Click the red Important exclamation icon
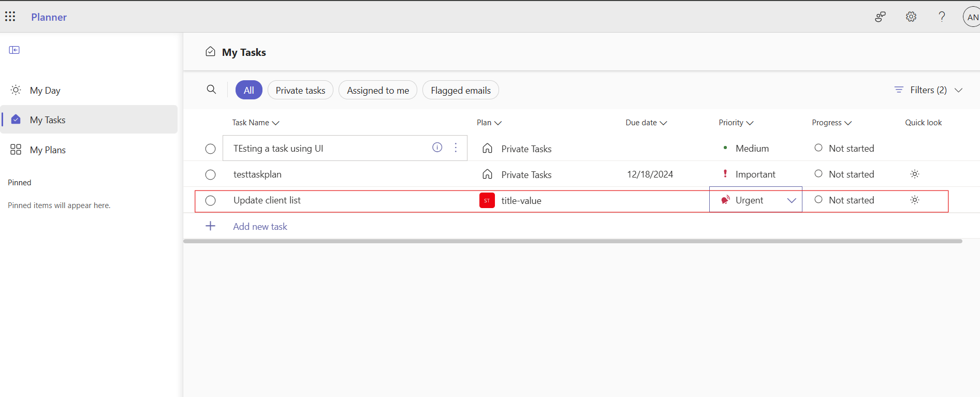This screenshot has width=980, height=397. click(725, 174)
